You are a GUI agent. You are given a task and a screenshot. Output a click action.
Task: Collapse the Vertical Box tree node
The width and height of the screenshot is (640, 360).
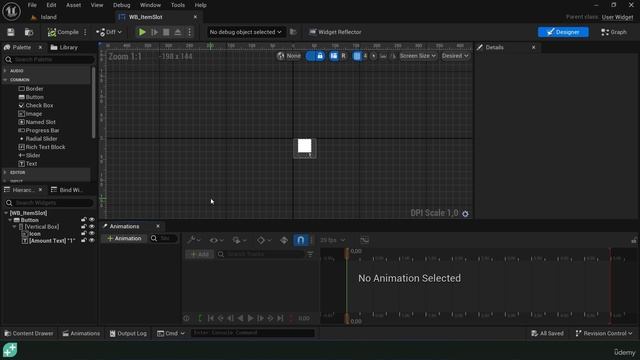[15, 227]
